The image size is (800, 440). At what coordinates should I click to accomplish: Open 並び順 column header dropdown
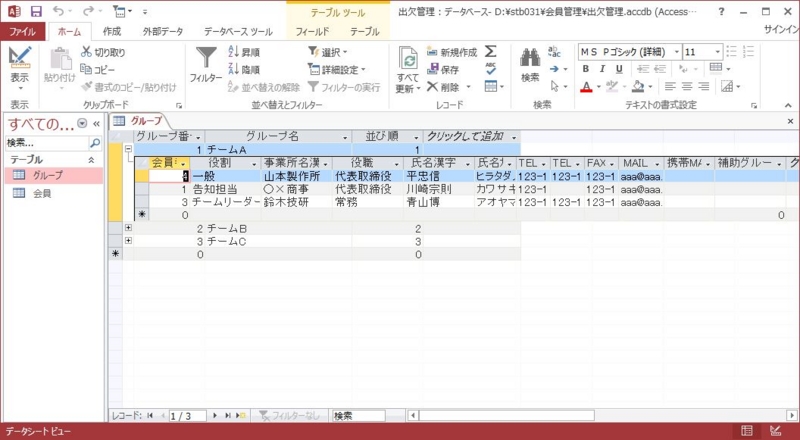coord(416,137)
